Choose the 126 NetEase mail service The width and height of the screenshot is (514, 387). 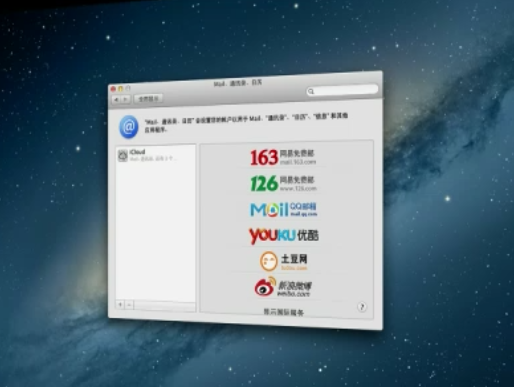[x=283, y=183]
